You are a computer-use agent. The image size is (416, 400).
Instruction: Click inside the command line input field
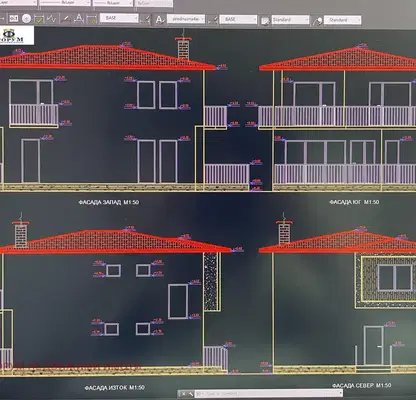pos(268,394)
